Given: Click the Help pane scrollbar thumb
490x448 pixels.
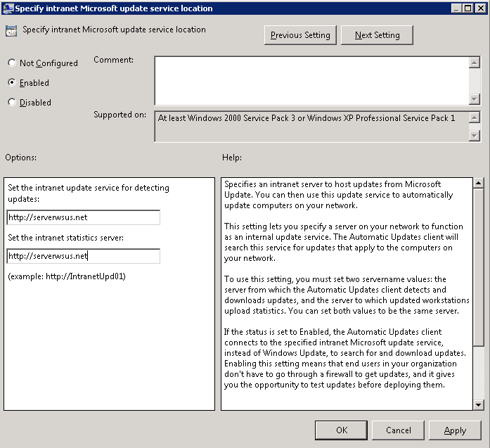Looking at the screenshot, I should 479,267.
